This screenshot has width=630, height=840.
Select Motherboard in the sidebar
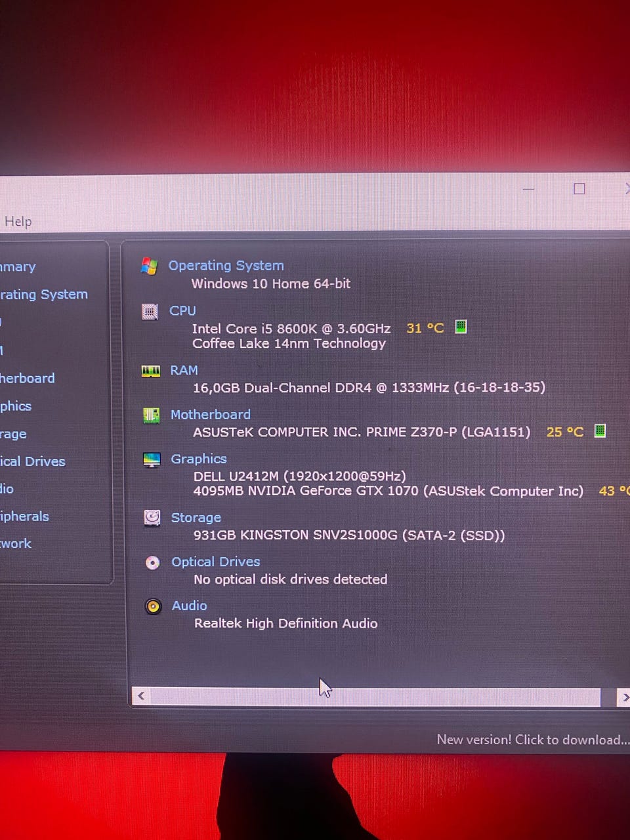point(27,378)
